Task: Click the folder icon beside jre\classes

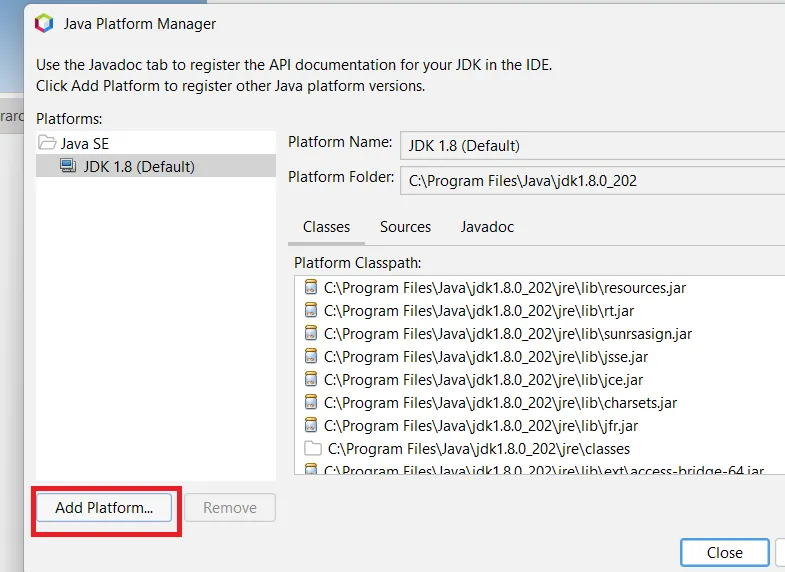Action: tap(313, 448)
